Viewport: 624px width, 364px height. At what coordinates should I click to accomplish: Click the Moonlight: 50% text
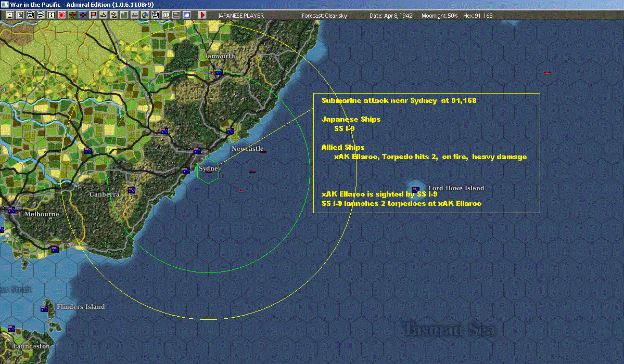(x=439, y=16)
